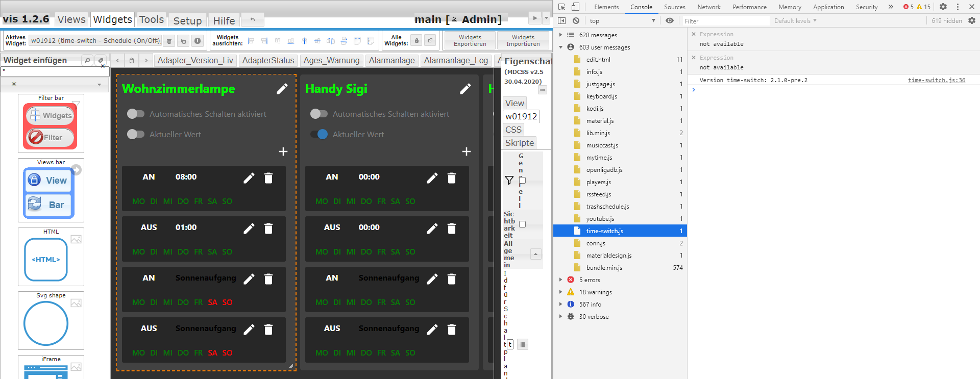Screen dimensions: 980x379
Task: Align widgets to the bottom
Action: pyautogui.click(x=291, y=41)
